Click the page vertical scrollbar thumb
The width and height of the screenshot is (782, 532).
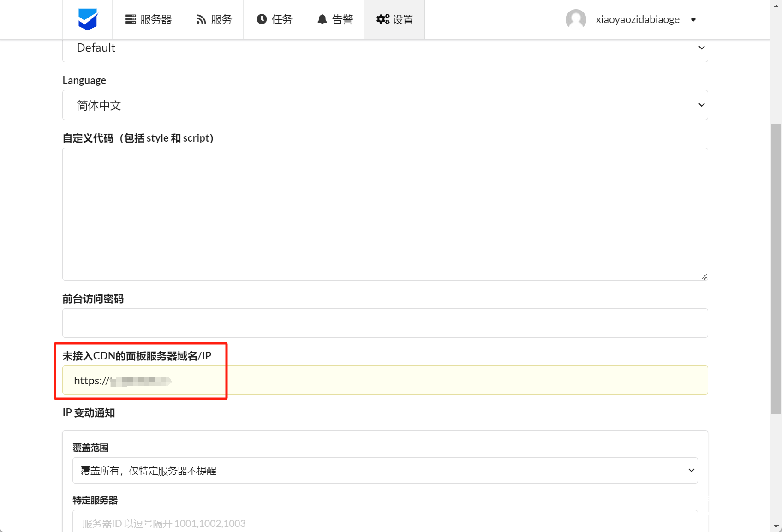[x=776, y=269]
